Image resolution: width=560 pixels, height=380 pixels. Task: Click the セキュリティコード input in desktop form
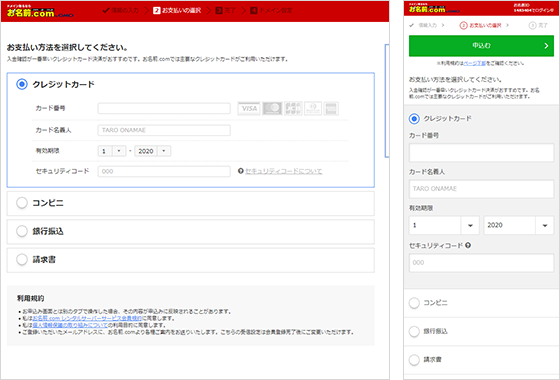pyautogui.click(x=164, y=171)
